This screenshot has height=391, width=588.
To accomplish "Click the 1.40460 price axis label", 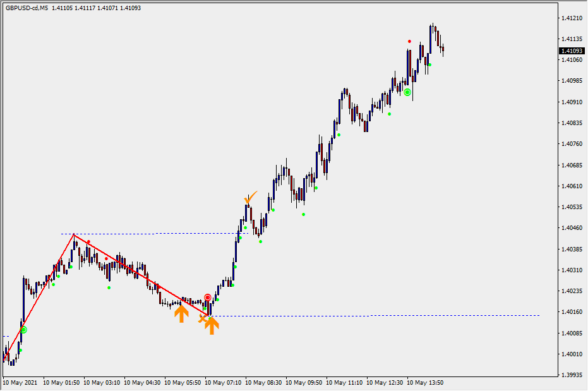I will [571, 228].
